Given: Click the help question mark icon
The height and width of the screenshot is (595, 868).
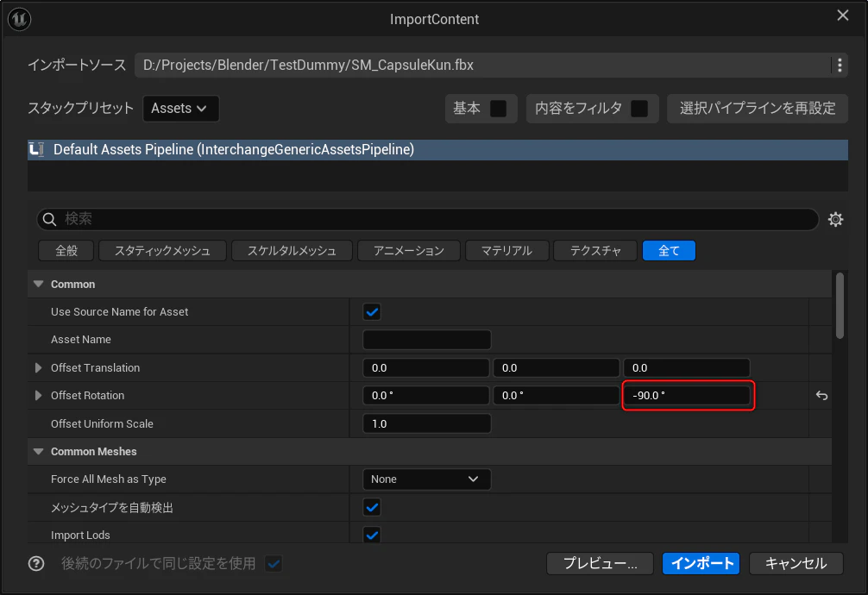Looking at the screenshot, I should [x=36, y=563].
